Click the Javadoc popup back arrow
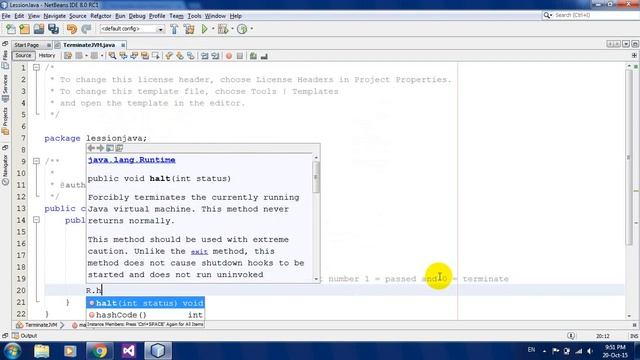The width and height of the screenshot is (640, 360). [91, 148]
